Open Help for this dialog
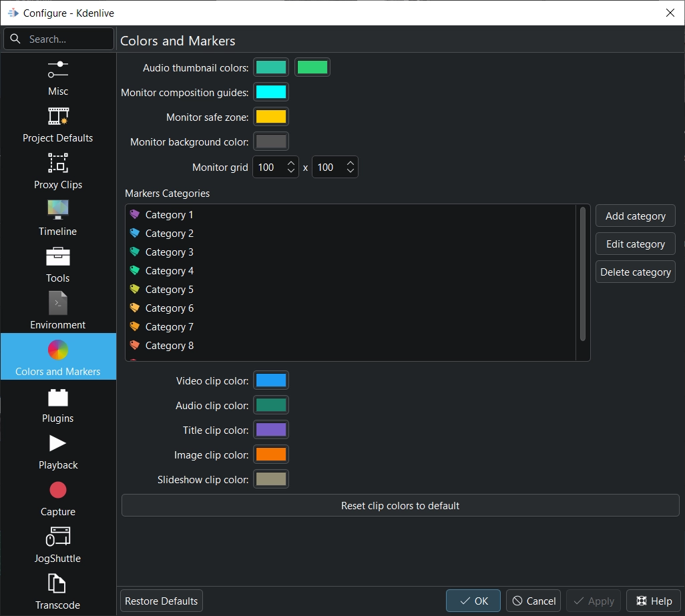Viewport: 685px width, 616px height. 654,601
